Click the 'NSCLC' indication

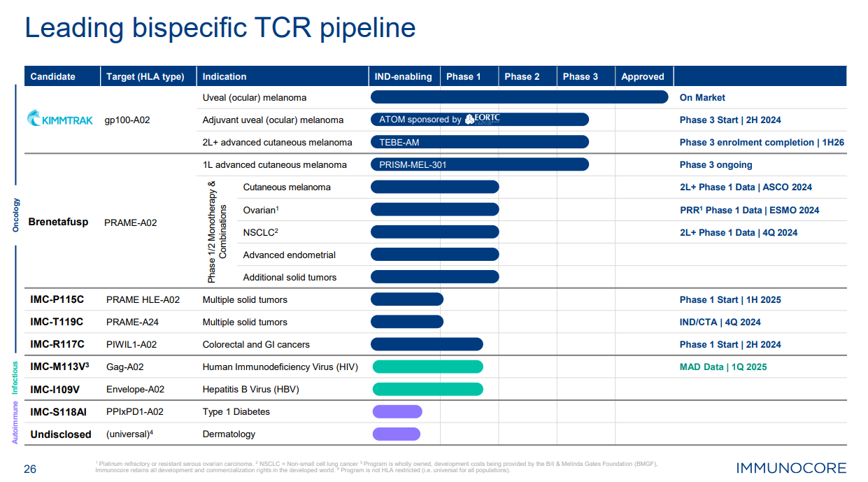click(261, 232)
